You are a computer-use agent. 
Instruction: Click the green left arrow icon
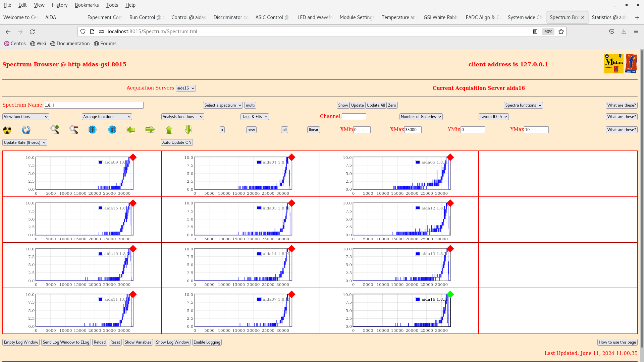click(x=131, y=129)
